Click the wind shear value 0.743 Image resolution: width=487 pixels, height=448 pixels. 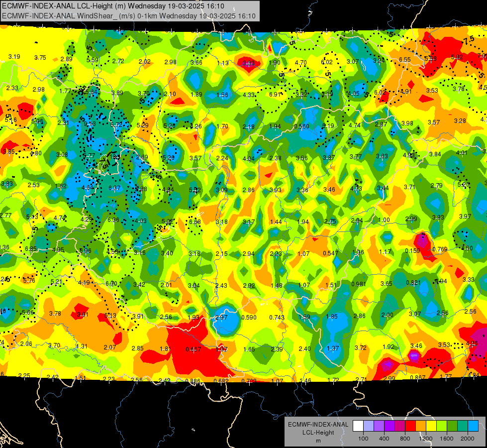pos(277,317)
